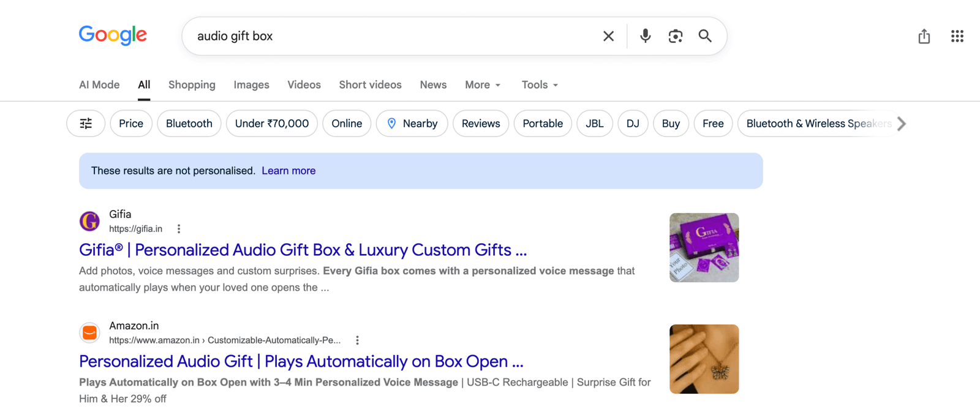Viewport: 980px width, 420px height.
Task: Click the Amazon.in site favicon
Action: pos(89,332)
